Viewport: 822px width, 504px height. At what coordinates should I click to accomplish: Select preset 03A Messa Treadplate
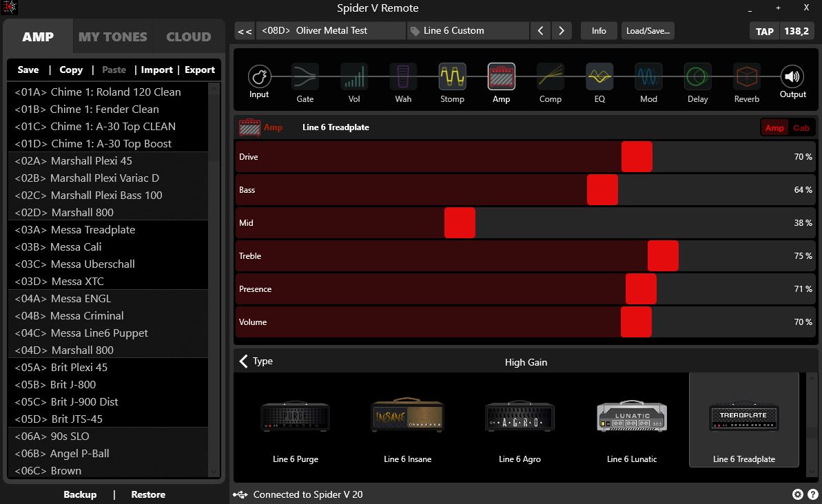tap(108, 230)
